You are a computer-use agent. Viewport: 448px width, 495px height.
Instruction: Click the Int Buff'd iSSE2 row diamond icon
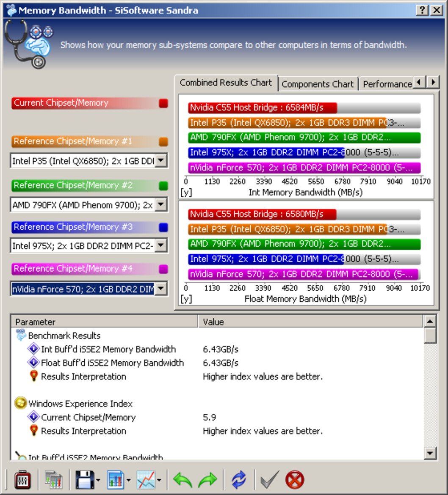click(33, 349)
